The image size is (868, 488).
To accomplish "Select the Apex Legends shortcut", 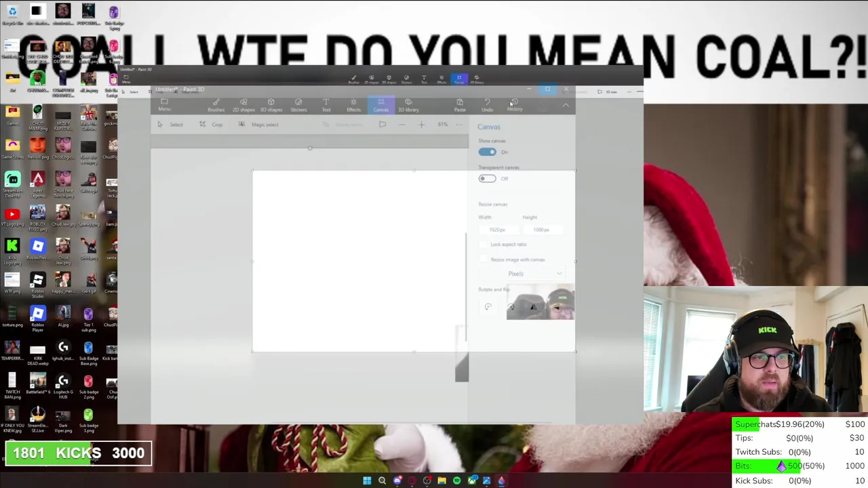I will [37, 183].
